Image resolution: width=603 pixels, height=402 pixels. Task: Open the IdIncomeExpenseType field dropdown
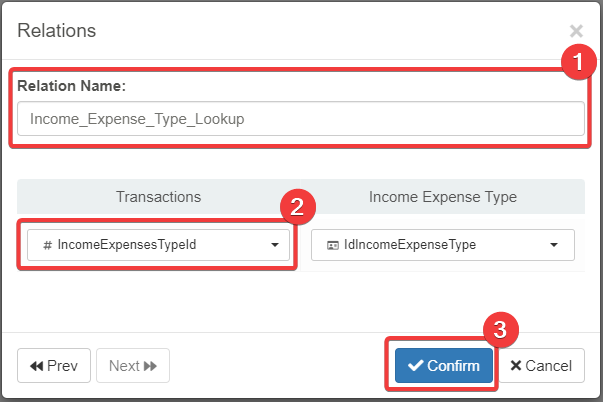point(443,245)
